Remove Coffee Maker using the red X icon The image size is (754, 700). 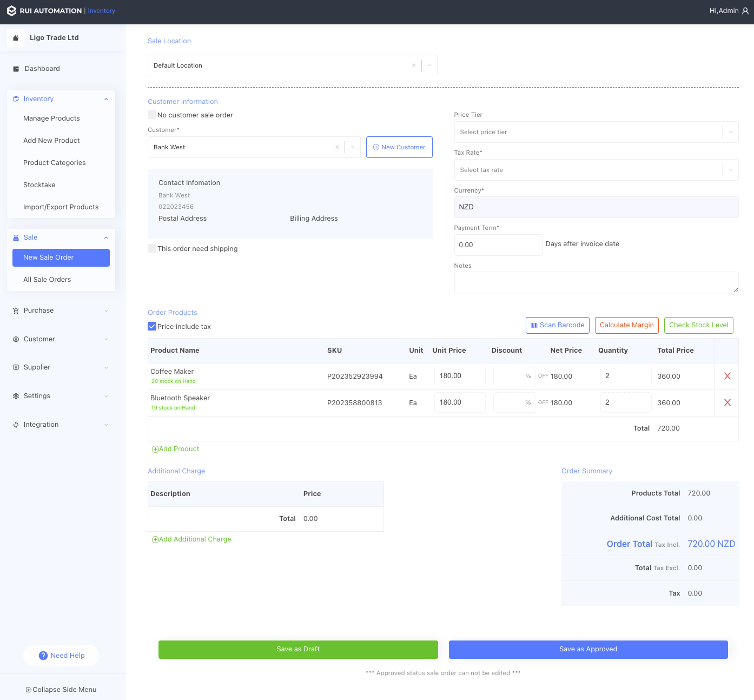pyautogui.click(x=727, y=376)
